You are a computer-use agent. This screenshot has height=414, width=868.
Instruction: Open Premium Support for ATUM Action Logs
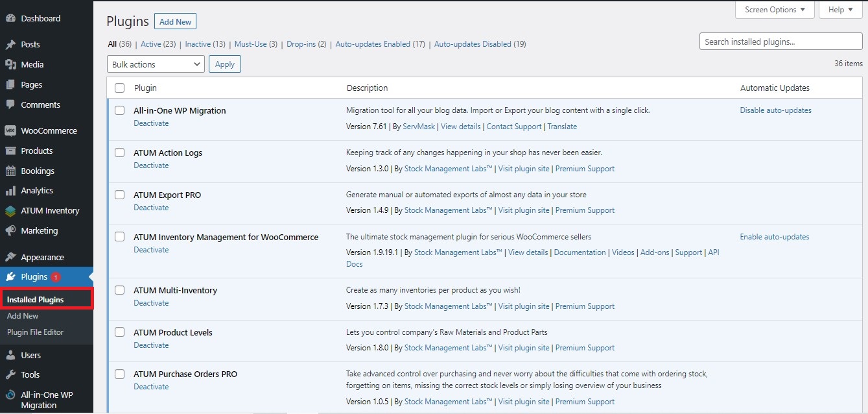[585, 169]
